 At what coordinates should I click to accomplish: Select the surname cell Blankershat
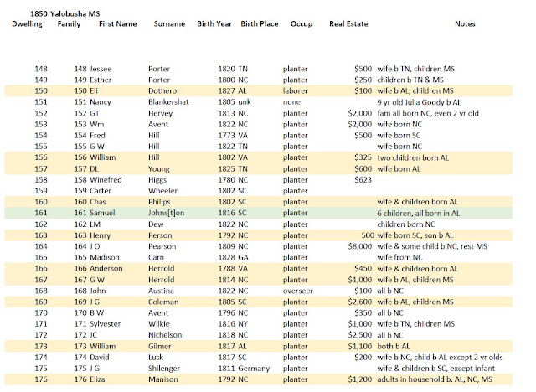[x=168, y=102]
